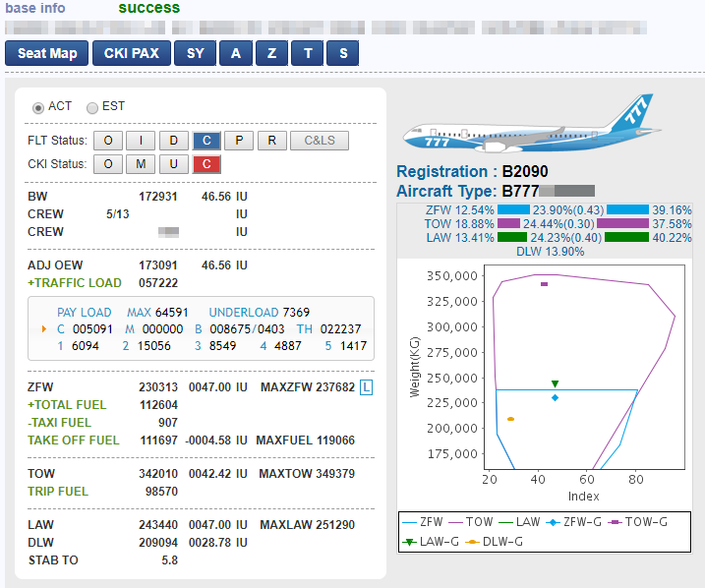The image size is (705, 588).
Task: Click the green LAW-G triangle marker on chart
Action: pyautogui.click(x=555, y=383)
